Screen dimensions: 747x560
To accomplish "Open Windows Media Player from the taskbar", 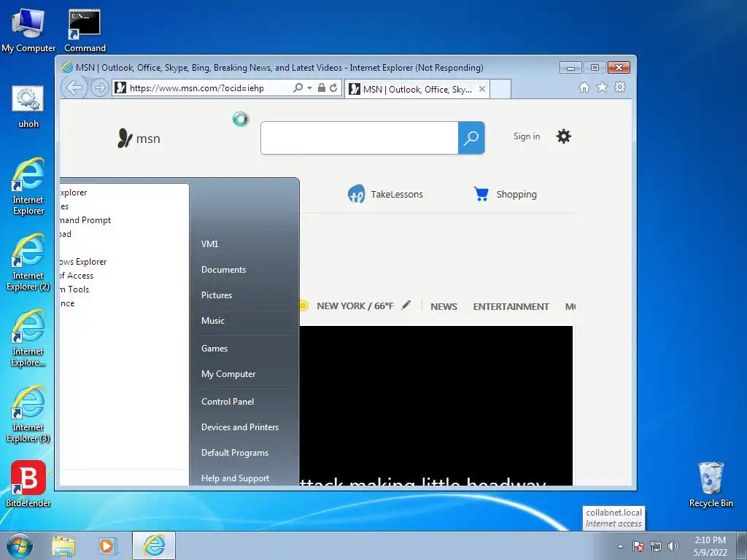I will tap(107, 545).
